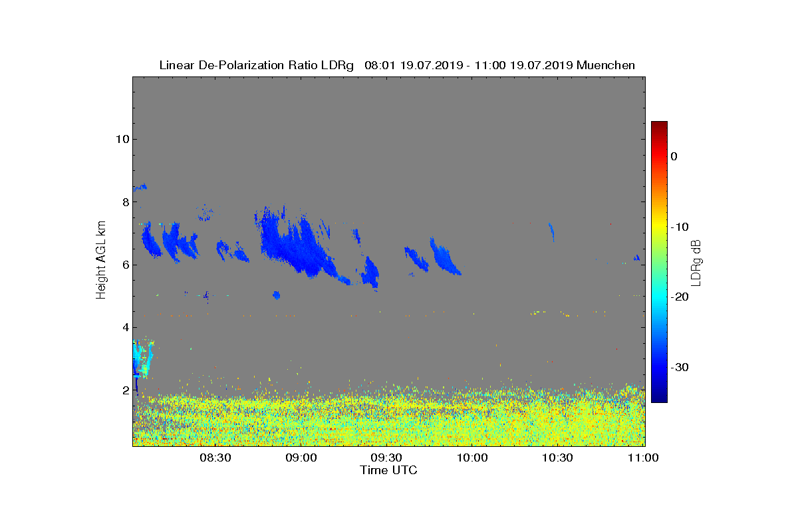Click the colorbar tick label -30
Screen dimensions: 798x532
[x=679, y=368]
